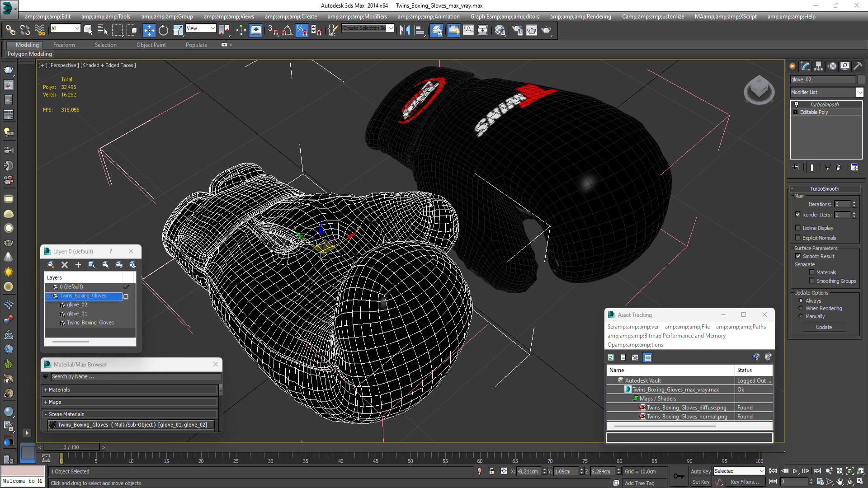Enable the Explicit Normals checkbox
The height and width of the screenshot is (488, 868).
point(797,238)
